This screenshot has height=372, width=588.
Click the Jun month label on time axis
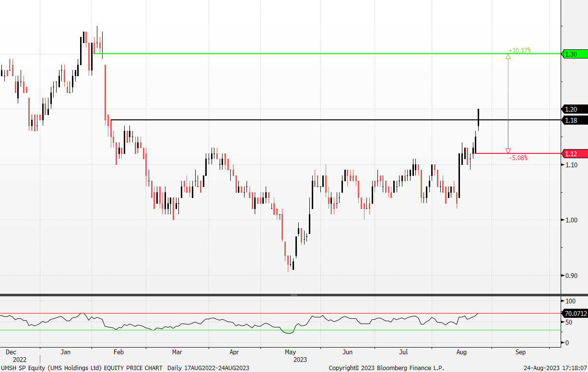click(x=348, y=352)
